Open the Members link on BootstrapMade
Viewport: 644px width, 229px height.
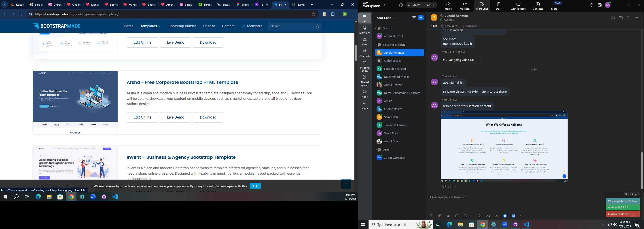tap(252, 26)
